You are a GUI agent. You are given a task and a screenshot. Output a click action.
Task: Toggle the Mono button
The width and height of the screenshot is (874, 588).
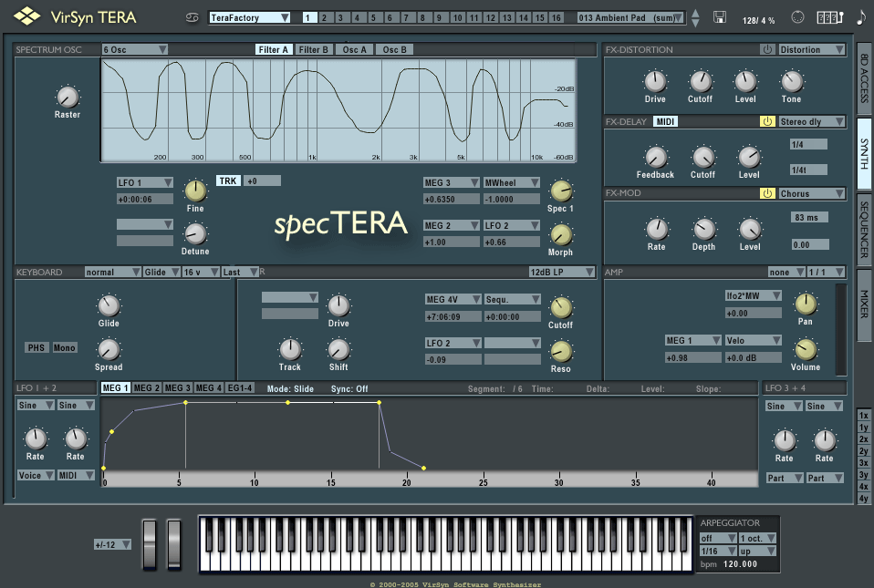pyautogui.click(x=64, y=347)
